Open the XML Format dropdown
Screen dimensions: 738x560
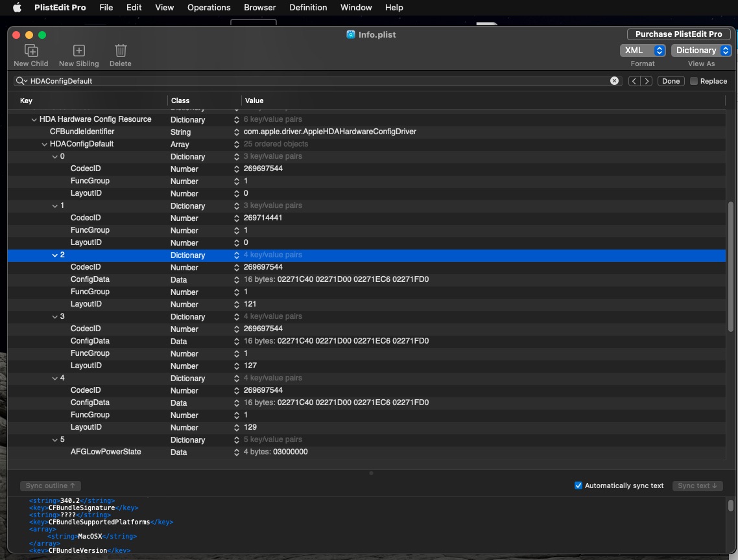click(642, 51)
